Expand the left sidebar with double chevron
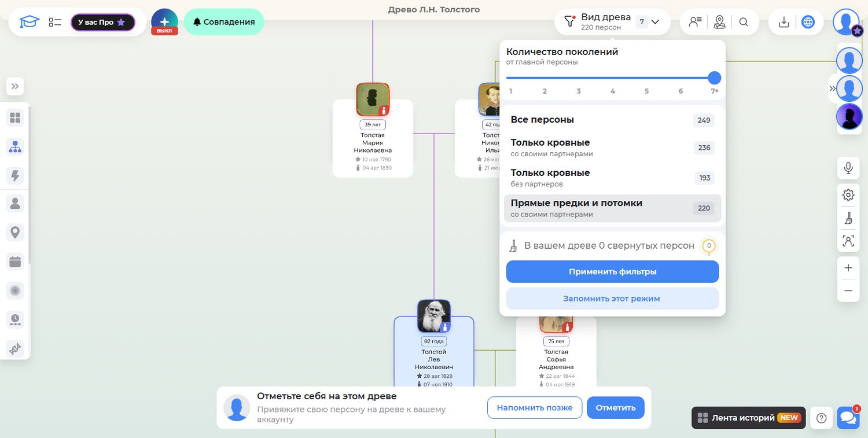This screenshot has height=438, width=868. coord(15,86)
